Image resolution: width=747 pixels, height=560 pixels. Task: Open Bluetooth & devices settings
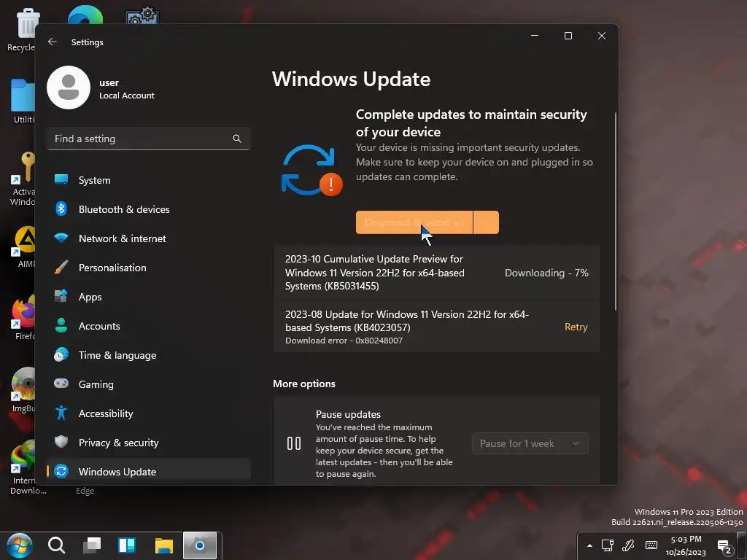149,209
